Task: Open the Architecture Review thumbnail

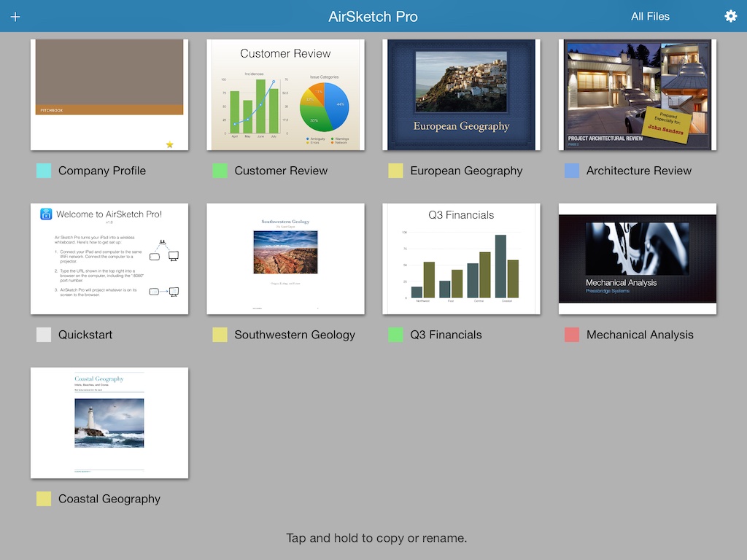Action: tap(638, 95)
